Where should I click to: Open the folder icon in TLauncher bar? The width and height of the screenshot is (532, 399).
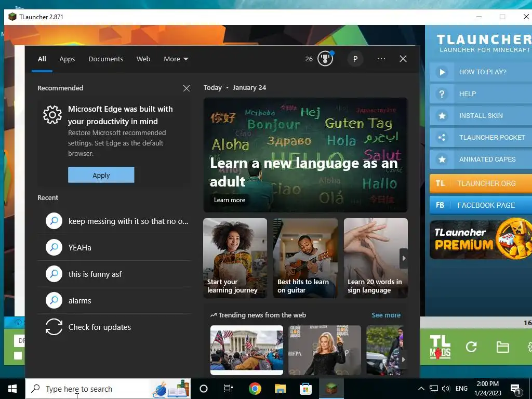[x=502, y=347]
